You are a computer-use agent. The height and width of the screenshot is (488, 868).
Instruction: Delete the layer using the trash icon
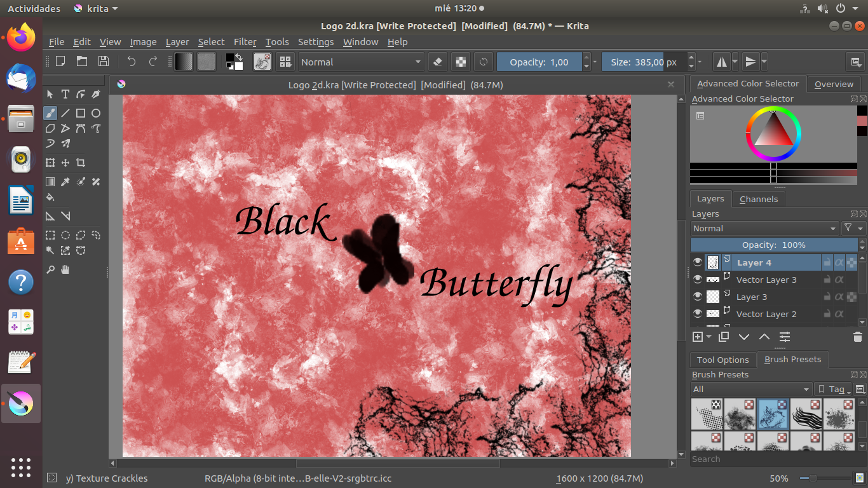(x=857, y=337)
